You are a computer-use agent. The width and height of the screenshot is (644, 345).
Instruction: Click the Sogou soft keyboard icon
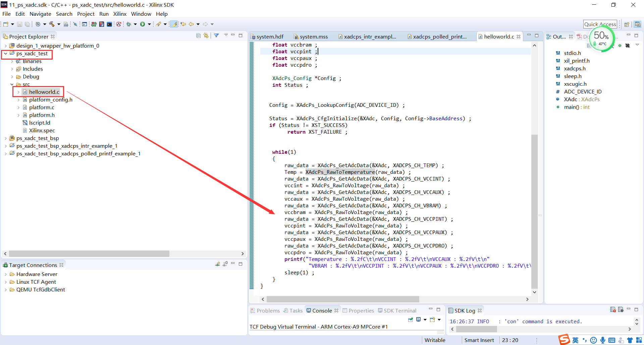612,340
